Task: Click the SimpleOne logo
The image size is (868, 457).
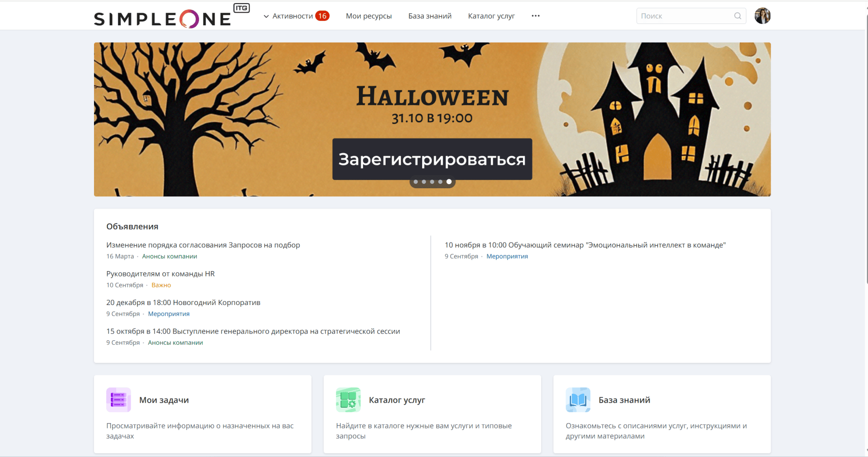Action: click(163, 18)
